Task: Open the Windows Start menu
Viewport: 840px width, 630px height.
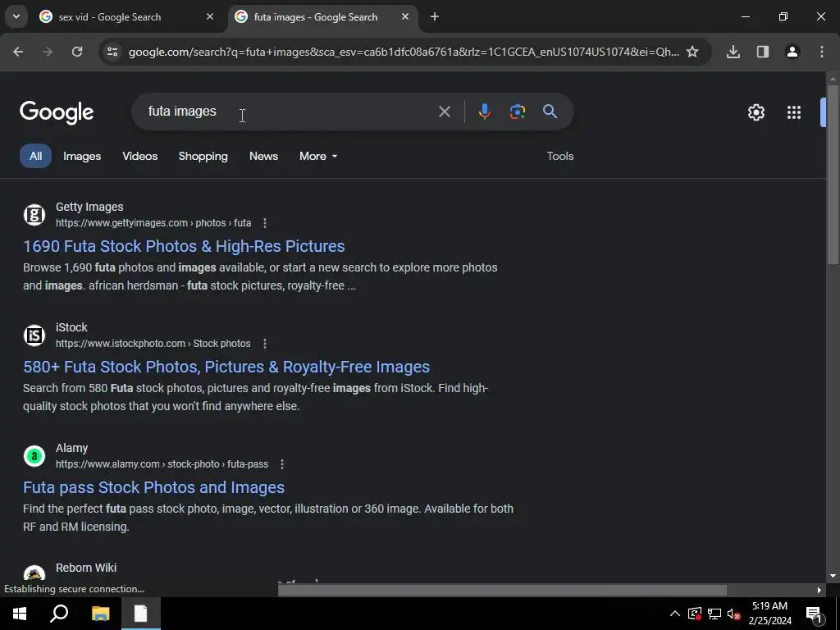Action: pos(20,614)
